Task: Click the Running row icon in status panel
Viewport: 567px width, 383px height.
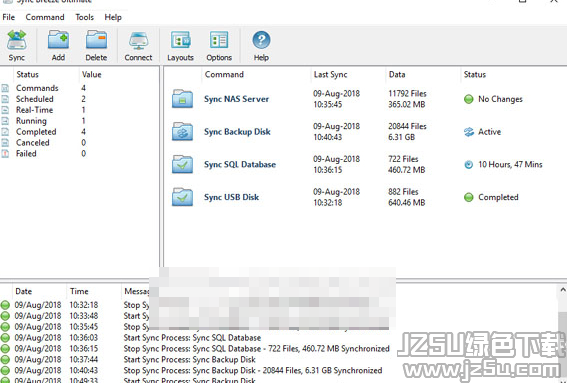Action: [x=5, y=120]
